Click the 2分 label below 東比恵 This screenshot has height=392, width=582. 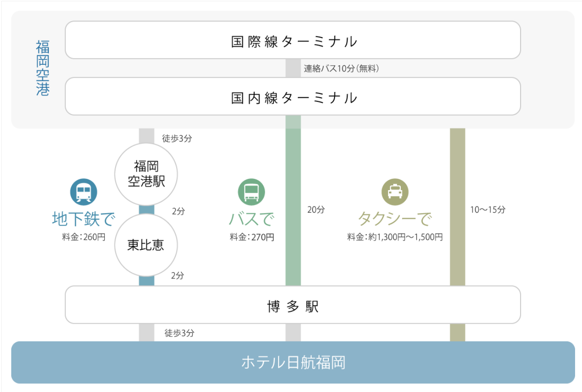(x=177, y=275)
